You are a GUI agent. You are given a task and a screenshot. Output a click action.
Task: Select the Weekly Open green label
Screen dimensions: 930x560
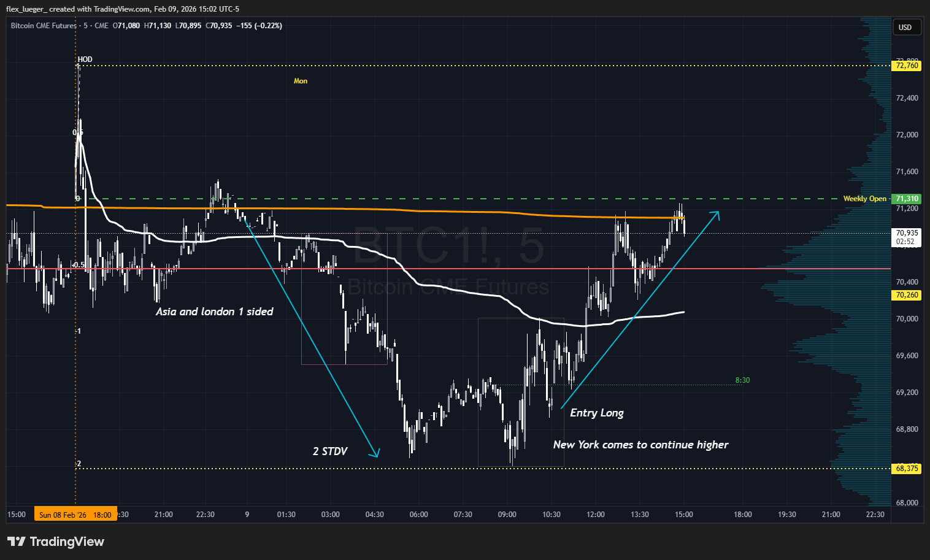[x=864, y=199]
